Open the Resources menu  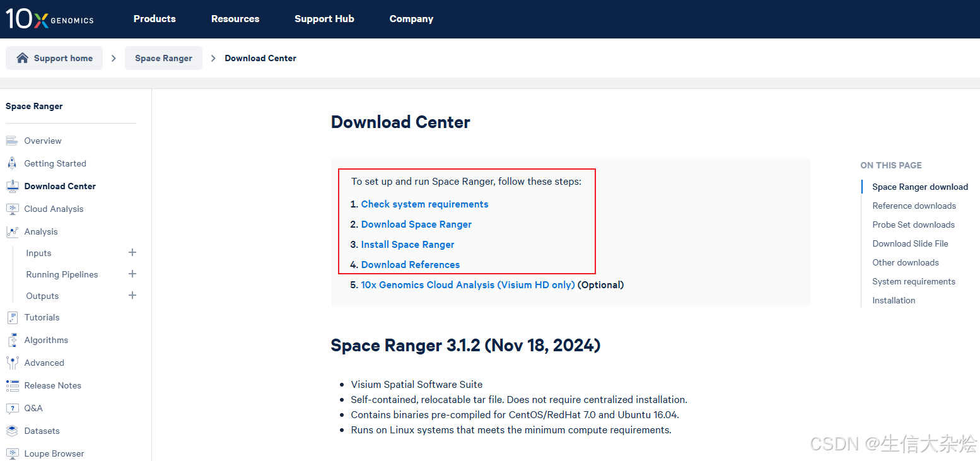(235, 19)
